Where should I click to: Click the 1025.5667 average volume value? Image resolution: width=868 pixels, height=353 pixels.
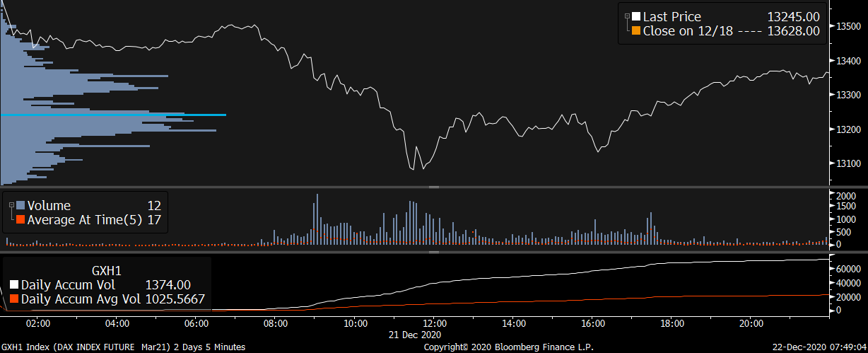coord(175,299)
